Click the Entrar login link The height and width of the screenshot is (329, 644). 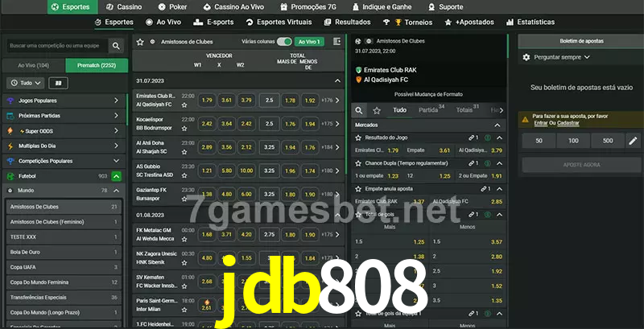point(540,123)
